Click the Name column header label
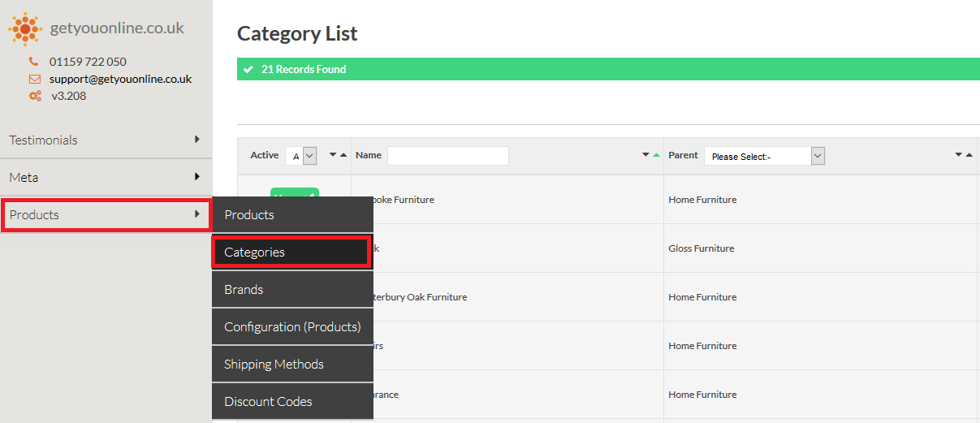Image resolution: width=980 pixels, height=423 pixels. 369,155
